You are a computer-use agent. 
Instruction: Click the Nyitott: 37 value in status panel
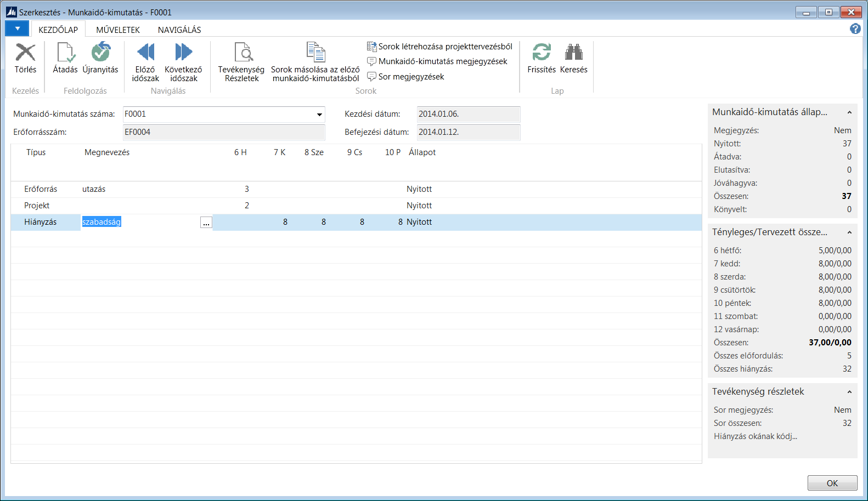tap(847, 144)
